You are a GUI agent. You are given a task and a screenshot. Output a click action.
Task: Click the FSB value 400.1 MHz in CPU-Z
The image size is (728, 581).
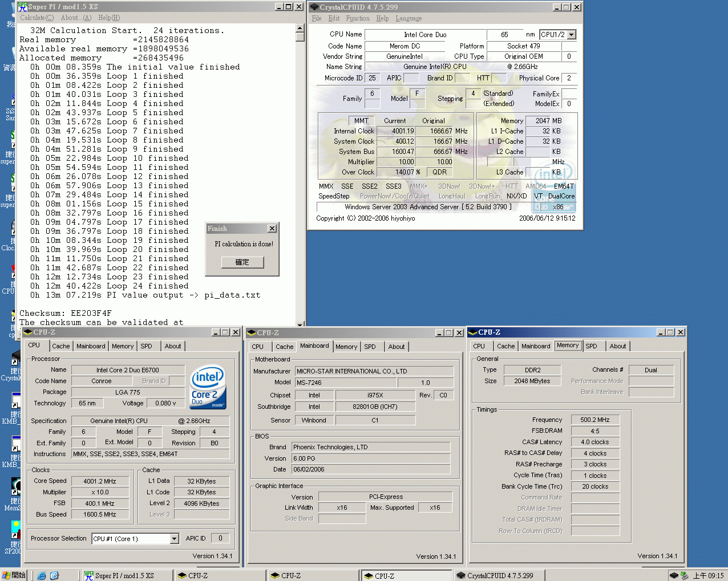[x=100, y=503]
